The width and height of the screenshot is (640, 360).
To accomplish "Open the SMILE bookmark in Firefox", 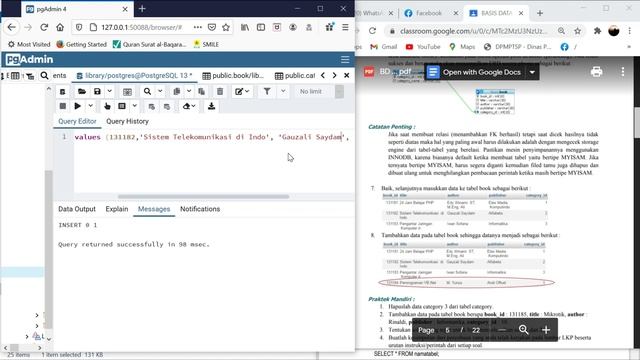I will (206, 44).
